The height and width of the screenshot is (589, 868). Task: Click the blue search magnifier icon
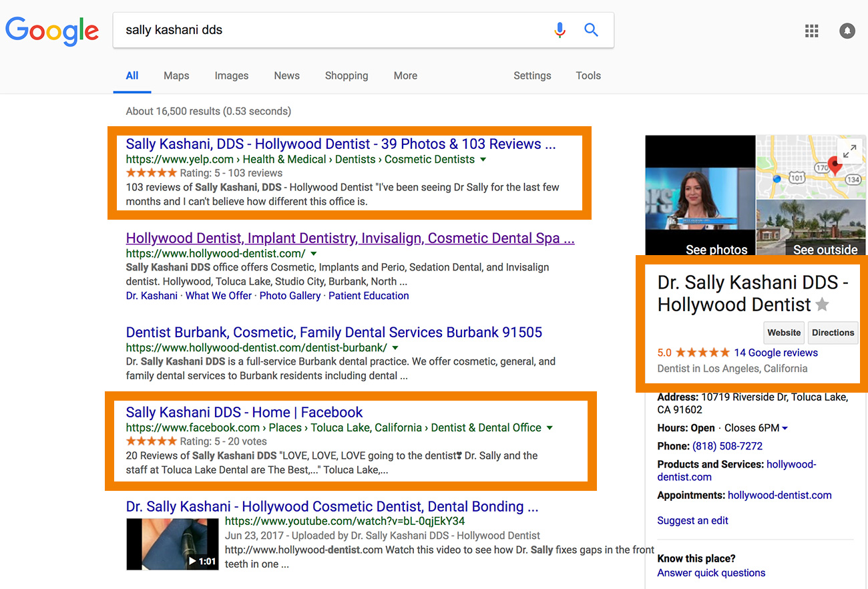coord(591,30)
